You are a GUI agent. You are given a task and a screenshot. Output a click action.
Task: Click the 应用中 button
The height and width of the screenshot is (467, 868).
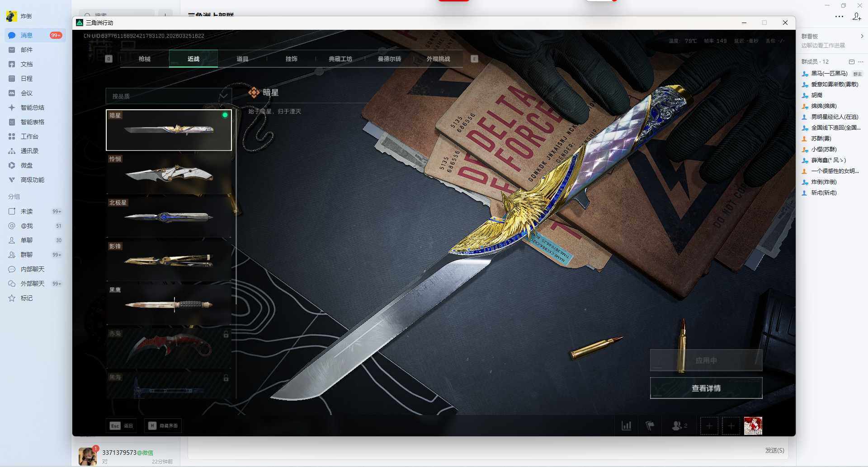[706, 360]
